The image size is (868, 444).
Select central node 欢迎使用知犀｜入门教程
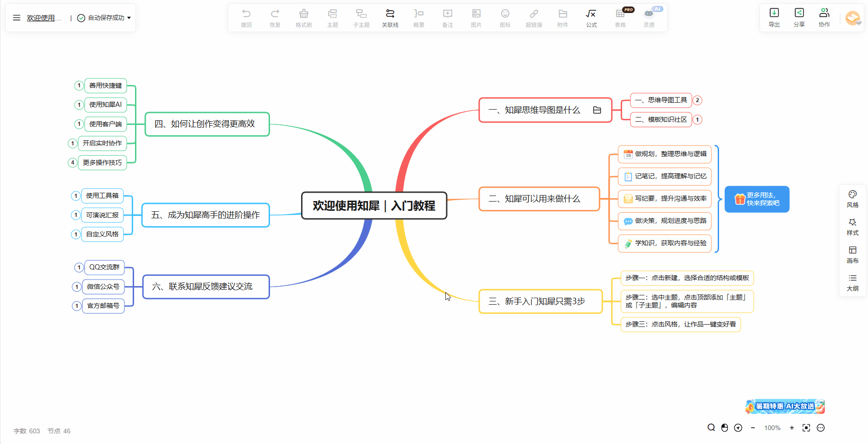374,206
